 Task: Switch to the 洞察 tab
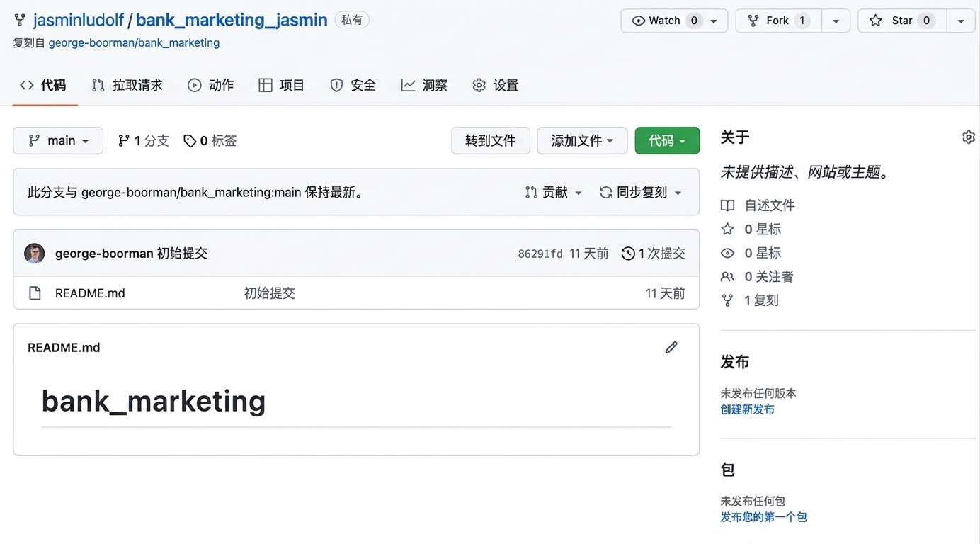(424, 85)
